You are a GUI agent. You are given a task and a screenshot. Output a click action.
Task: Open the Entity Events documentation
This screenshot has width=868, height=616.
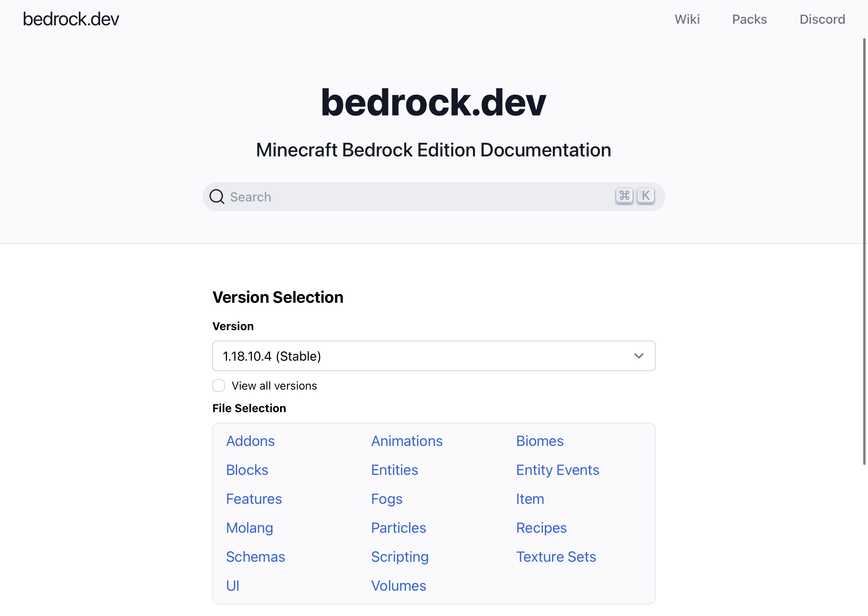pos(558,470)
